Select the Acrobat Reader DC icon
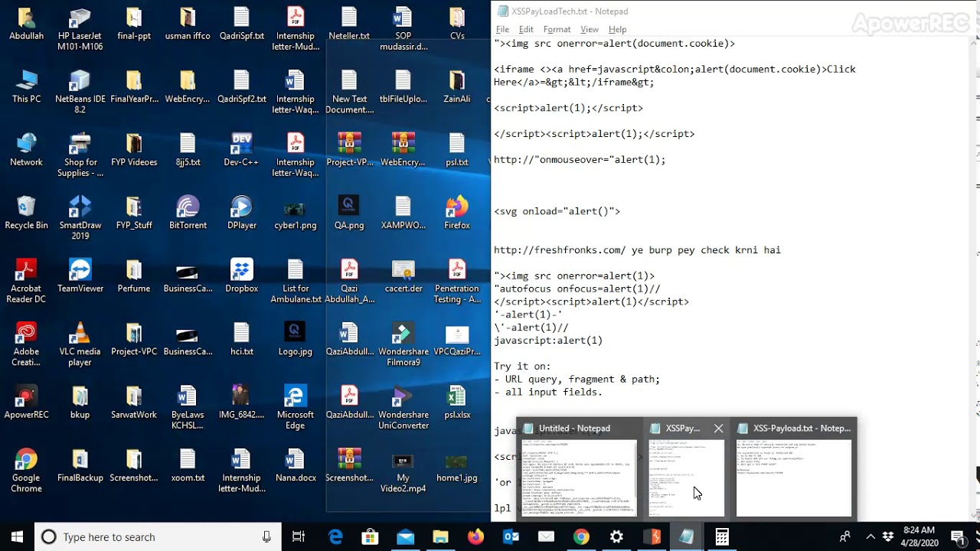This screenshot has width=980, height=551. (26, 281)
